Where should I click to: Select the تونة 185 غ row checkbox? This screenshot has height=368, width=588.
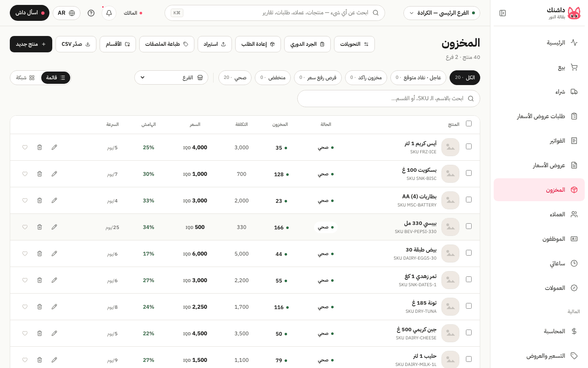469,306
